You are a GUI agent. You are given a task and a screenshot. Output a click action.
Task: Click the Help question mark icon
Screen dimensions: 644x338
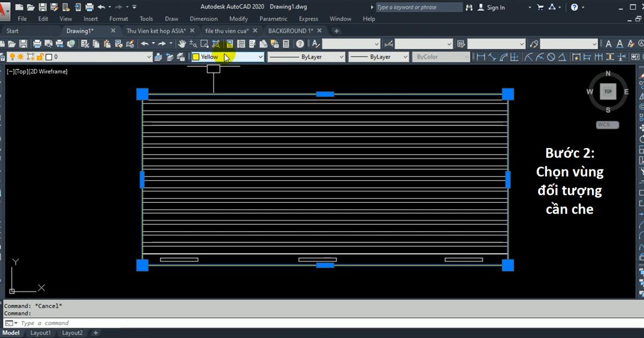pyautogui.click(x=300, y=44)
